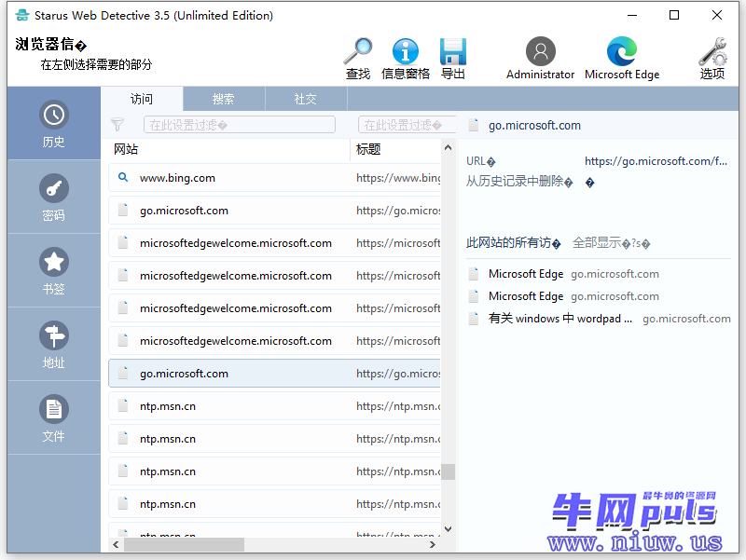This screenshot has height=560, width=746.
Task: Open the 文件 files section
Action: tap(54, 418)
